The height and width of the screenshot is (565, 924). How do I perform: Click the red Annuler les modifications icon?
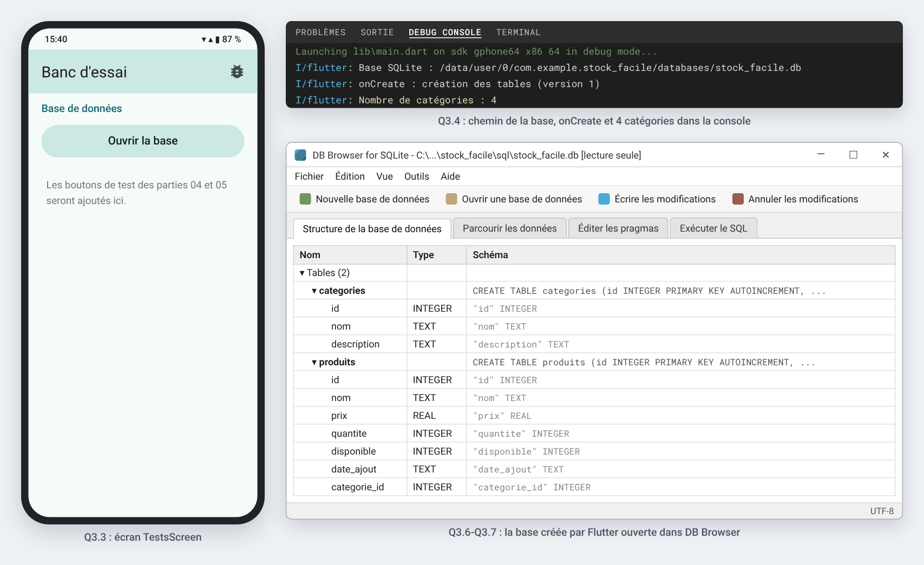click(x=738, y=199)
